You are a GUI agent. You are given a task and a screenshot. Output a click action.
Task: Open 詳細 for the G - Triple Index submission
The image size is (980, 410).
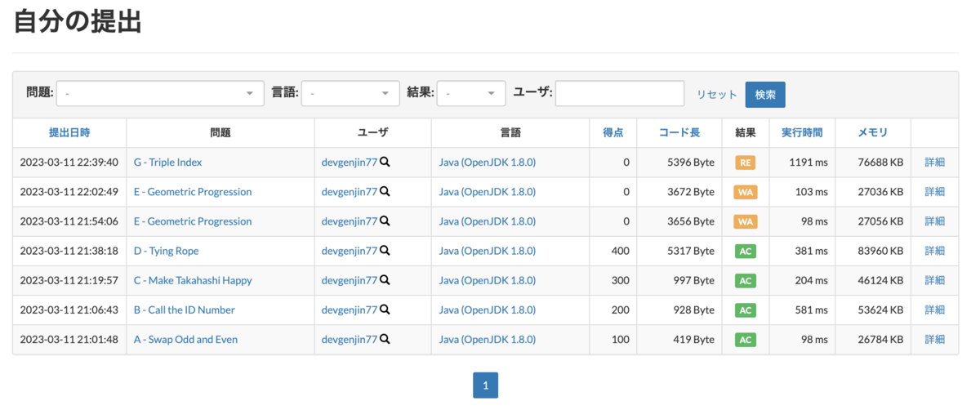pyautogui.click(x=934, y=163)
